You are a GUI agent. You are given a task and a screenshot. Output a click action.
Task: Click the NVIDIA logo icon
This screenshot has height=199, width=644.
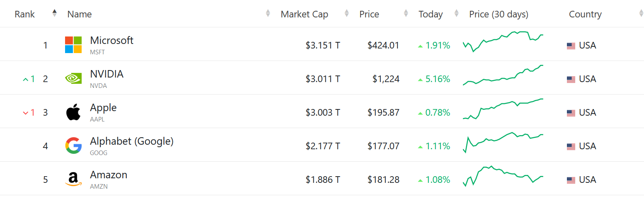pyautogui.click(x=73, y=78)
